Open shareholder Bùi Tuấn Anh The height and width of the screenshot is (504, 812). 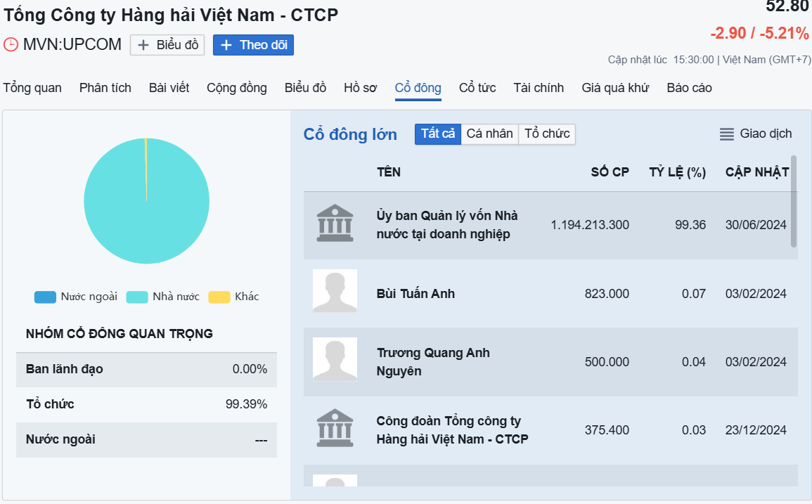click(415, 294)
